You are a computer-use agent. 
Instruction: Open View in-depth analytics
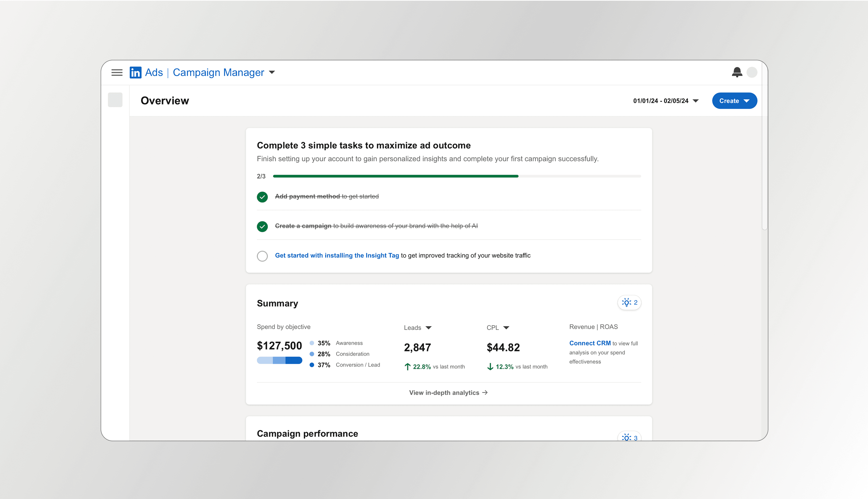tap(448, 393)
